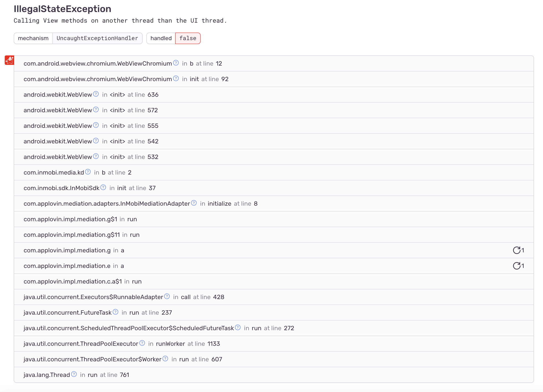This screenshot has width=543, height=392.
Task: Click the red Sentry icon beside the first frame
Action: coord(9,60)
